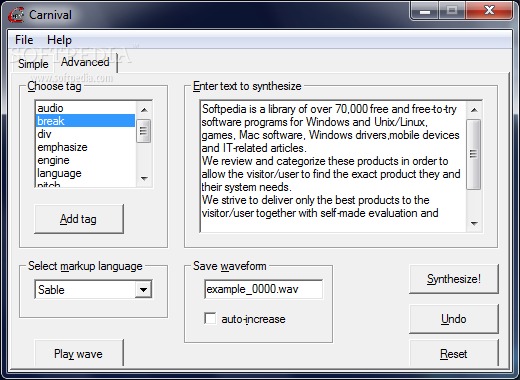The image size is (520, 380).
Task: Minimize the Carnival window
Action: 425,11
